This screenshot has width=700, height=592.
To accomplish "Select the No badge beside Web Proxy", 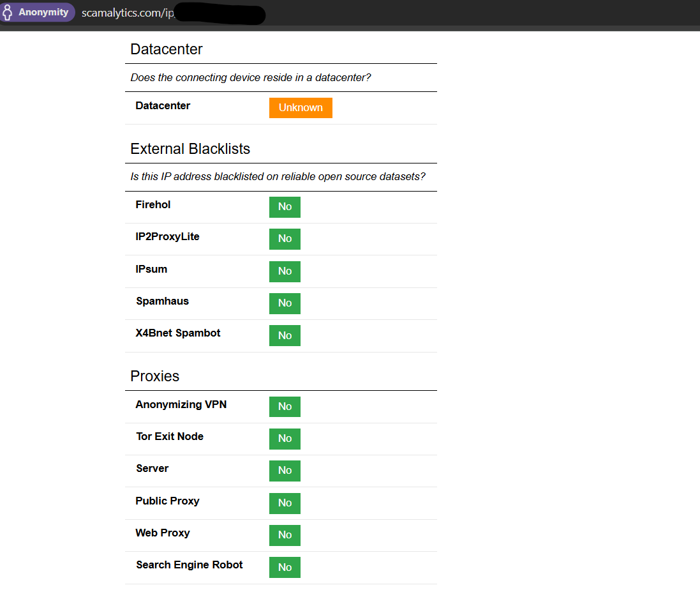I will click(285, 535).
